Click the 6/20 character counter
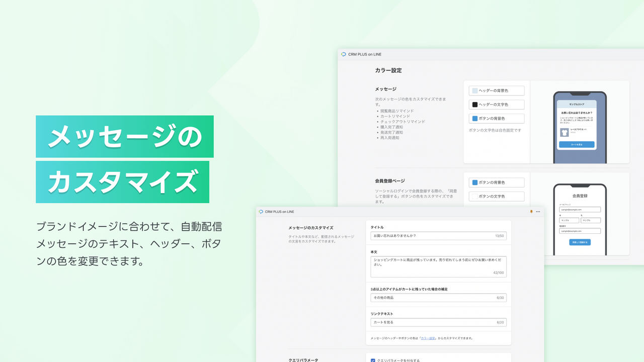 tap(500, 323)
